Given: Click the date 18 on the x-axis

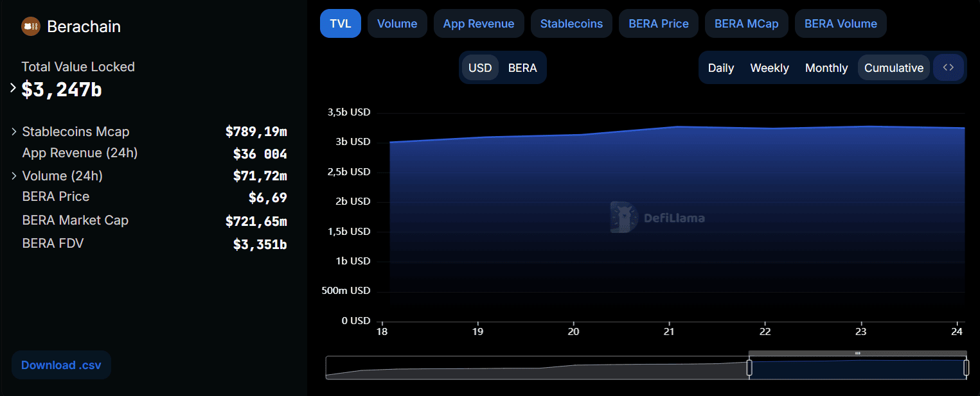Looking at the screenshot, I should click(382, 332).
